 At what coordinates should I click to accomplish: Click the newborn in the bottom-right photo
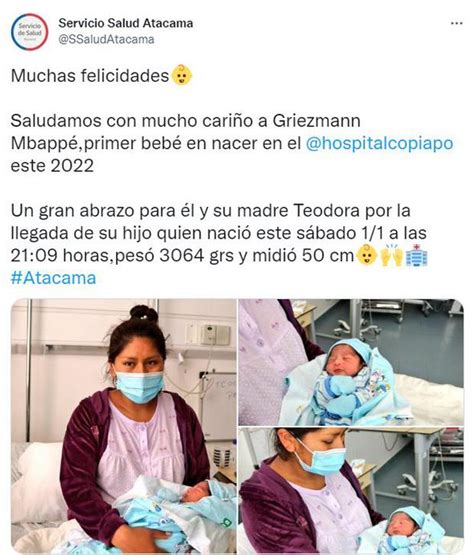[405, 531]
